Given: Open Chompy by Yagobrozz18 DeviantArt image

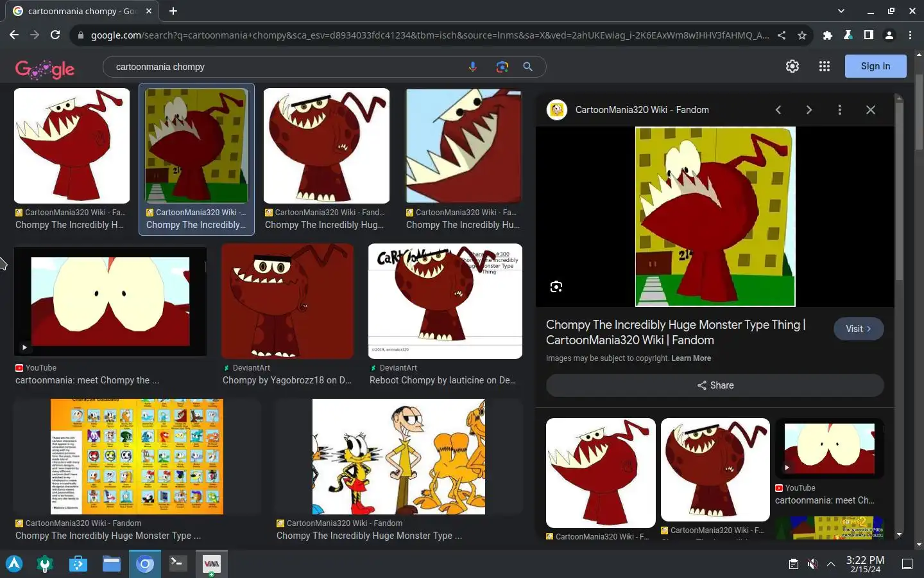Looking at the screenshot, I should pos(287,301).
